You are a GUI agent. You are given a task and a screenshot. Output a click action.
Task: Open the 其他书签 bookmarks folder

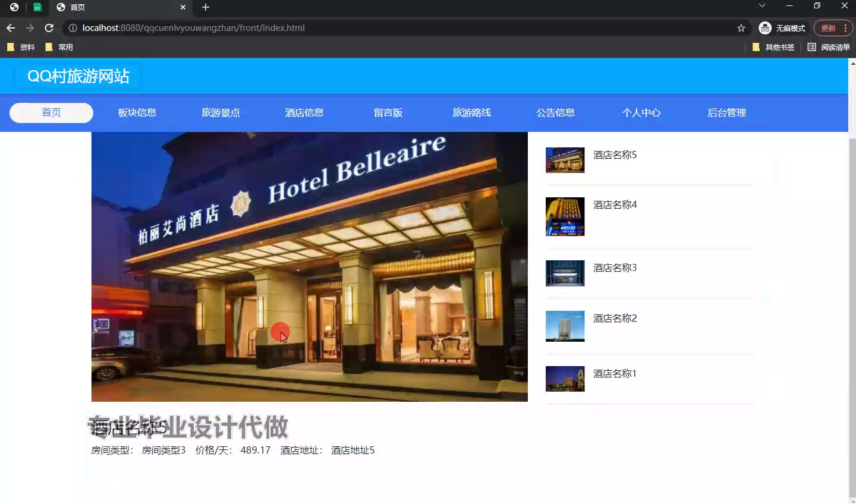pyautogui.click(x=773, y=47)
